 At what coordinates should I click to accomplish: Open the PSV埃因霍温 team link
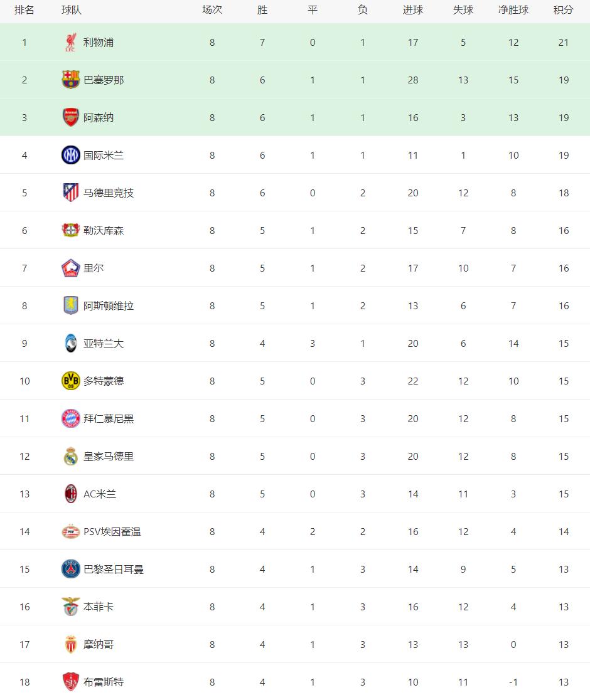point(112,532)
